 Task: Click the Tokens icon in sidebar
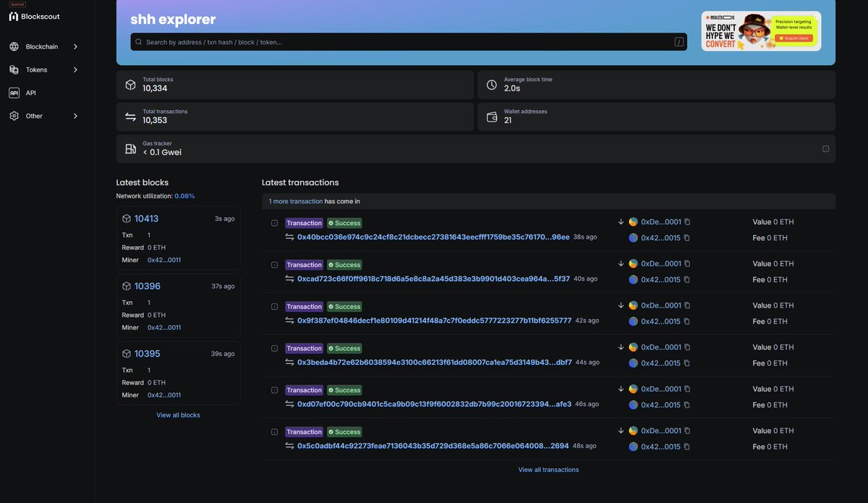pyautogui.click(x=14, y=70)
